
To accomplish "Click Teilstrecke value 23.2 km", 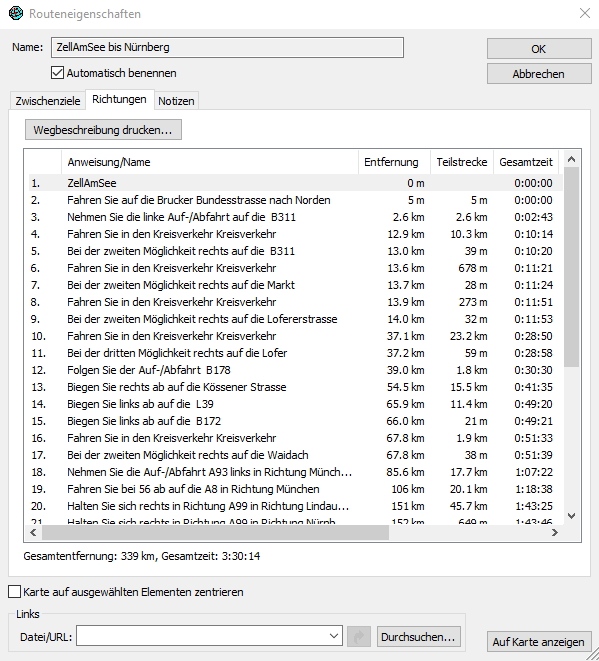I will [468, 336].
